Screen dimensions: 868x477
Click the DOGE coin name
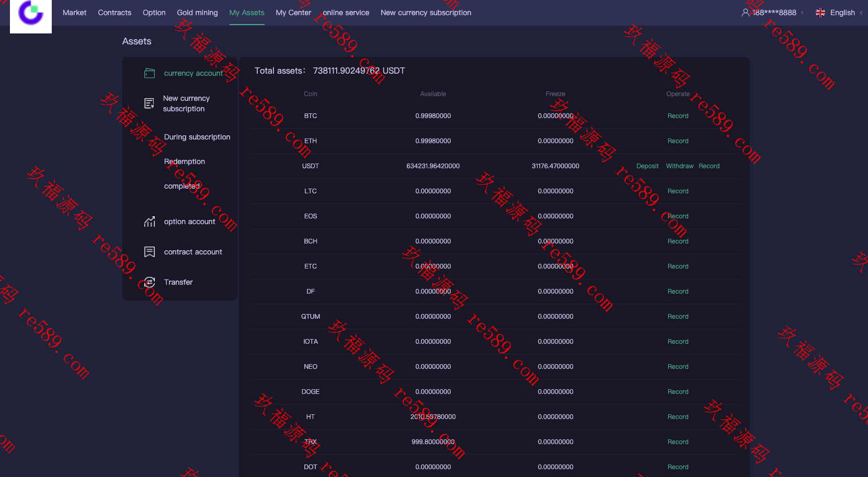pyautogui.click(x=311, y=392)
